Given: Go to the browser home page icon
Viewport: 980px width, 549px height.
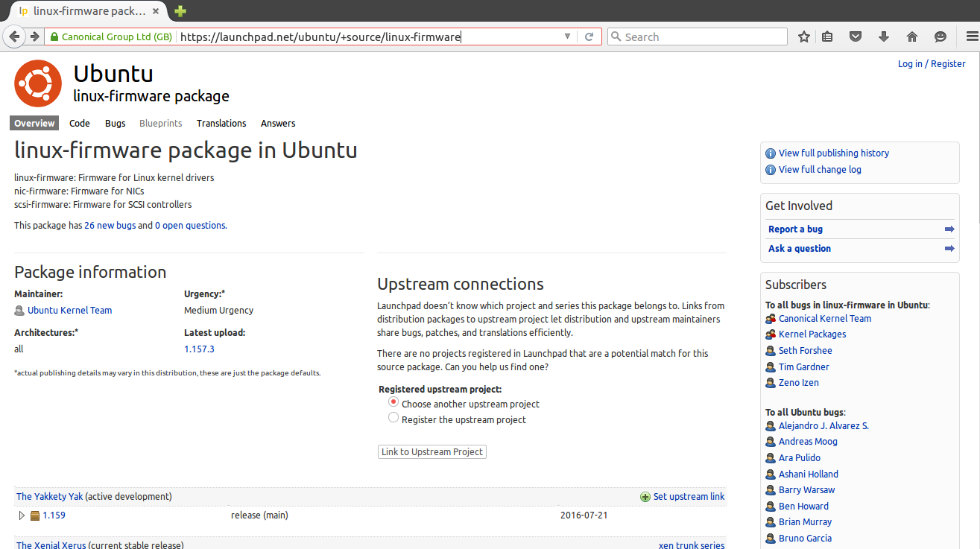Looking at the screenshot, I should click(x=911, y=37).
